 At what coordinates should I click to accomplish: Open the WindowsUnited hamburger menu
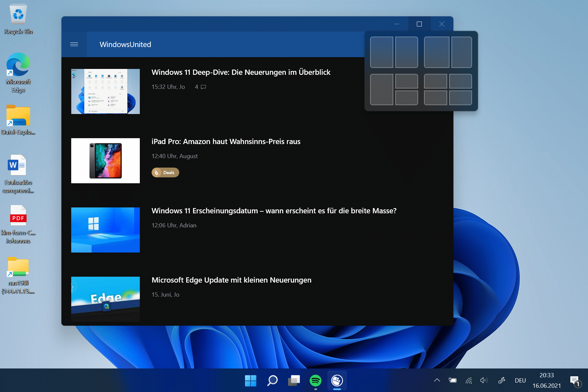click(x=74, y=44)
